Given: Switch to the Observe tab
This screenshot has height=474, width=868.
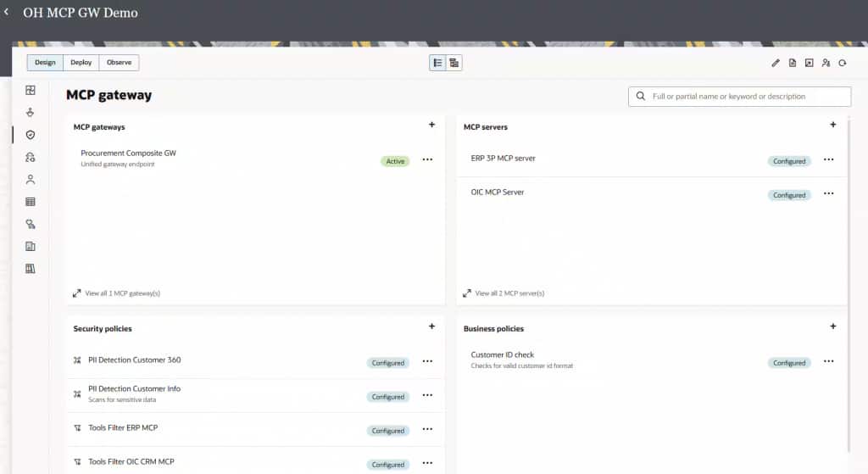Looking at the screenshot, I should 119,63.
